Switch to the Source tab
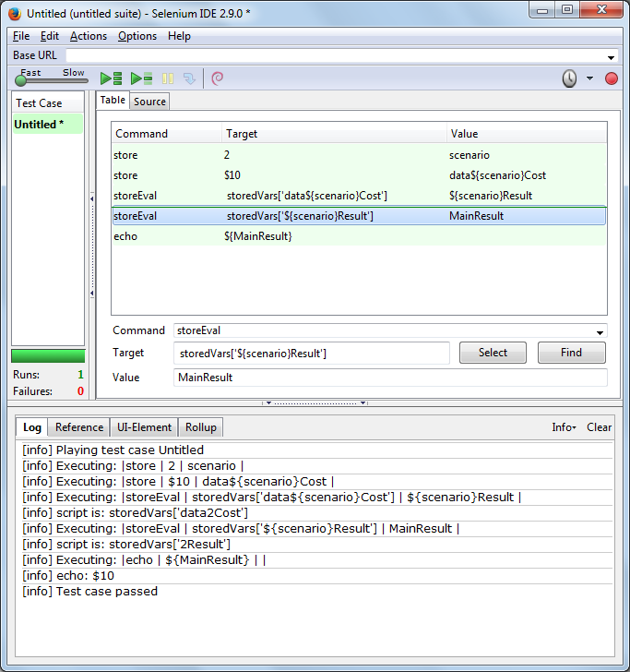This screenshot has width=630, height=672. (x=149, y=102)
